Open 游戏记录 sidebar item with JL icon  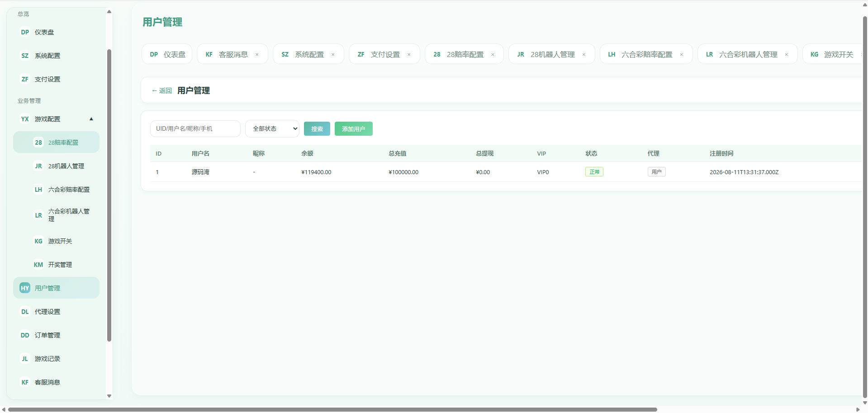pos(56,359)
